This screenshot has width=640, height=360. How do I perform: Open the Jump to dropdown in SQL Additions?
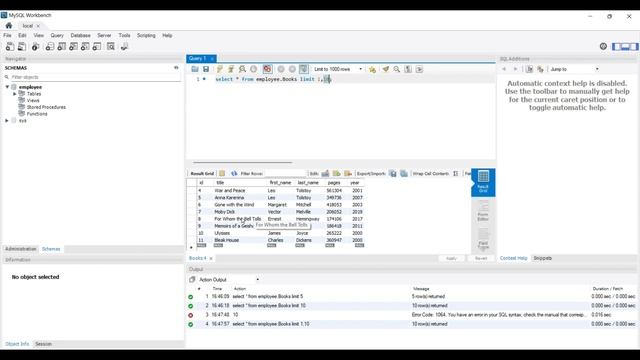[x=574, y=69]
